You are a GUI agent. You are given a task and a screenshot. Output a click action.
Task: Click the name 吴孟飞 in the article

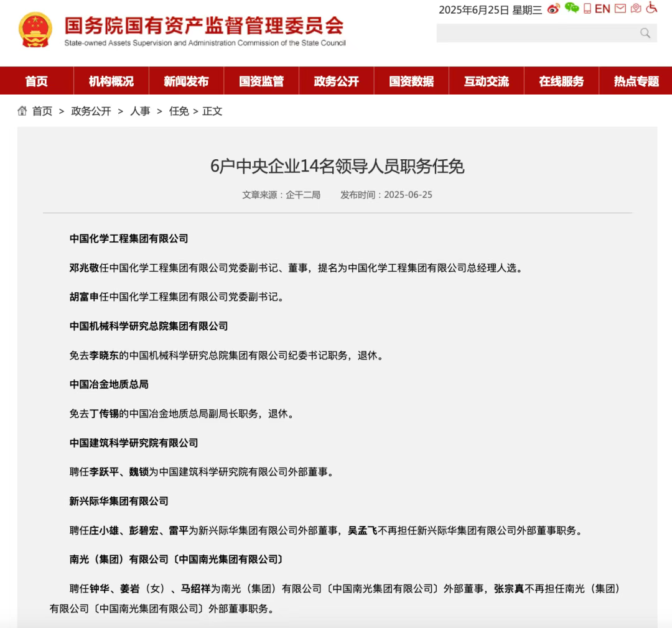[363, 530]
